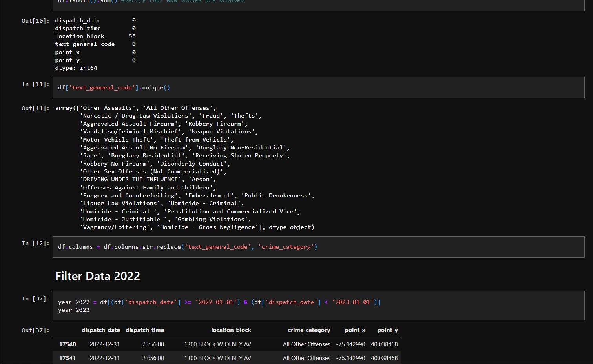Click the '2023-01-01' string in cell 37
The height and width of the screenshot is (364, 593).
click(x=353, y=302)
